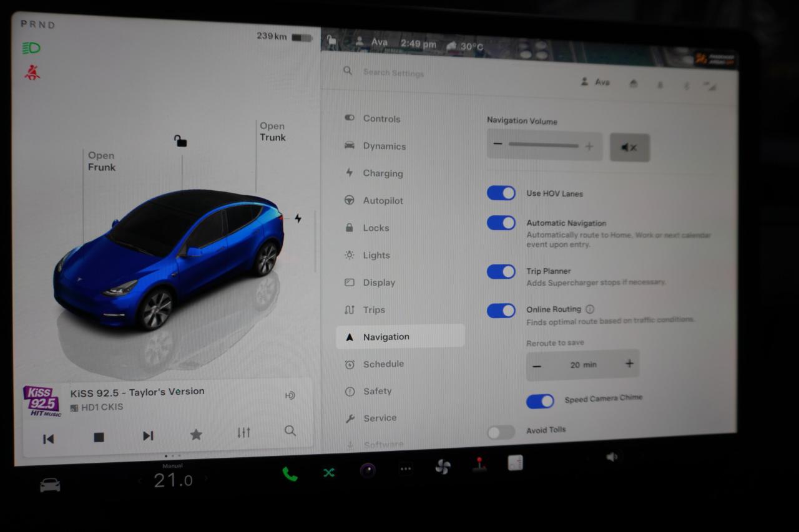Screen dimensions: 799x532
Task: Open the climate fan controls
Action: [x=443, y=467]
